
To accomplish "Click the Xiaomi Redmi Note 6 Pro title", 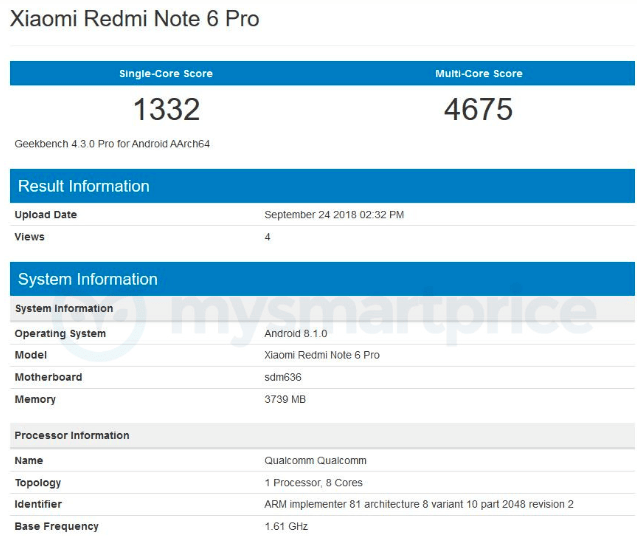I will pyautogui.click(x=134, y=19).
